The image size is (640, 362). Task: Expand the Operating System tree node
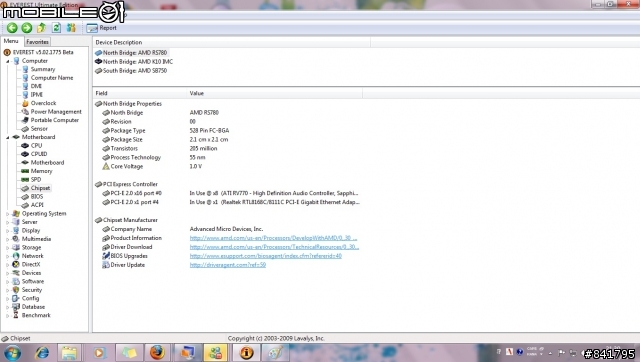7,214
